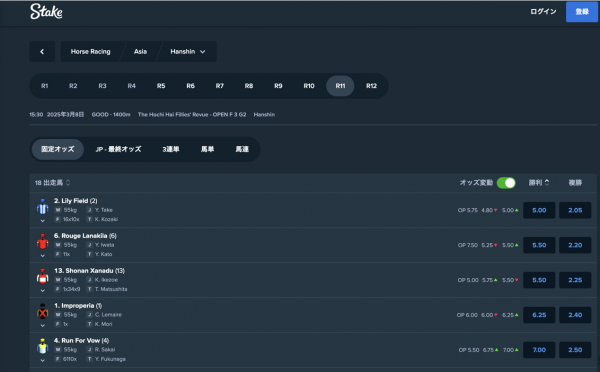Expand details for Improperia

pyautogui.click(x=42, y=325)
